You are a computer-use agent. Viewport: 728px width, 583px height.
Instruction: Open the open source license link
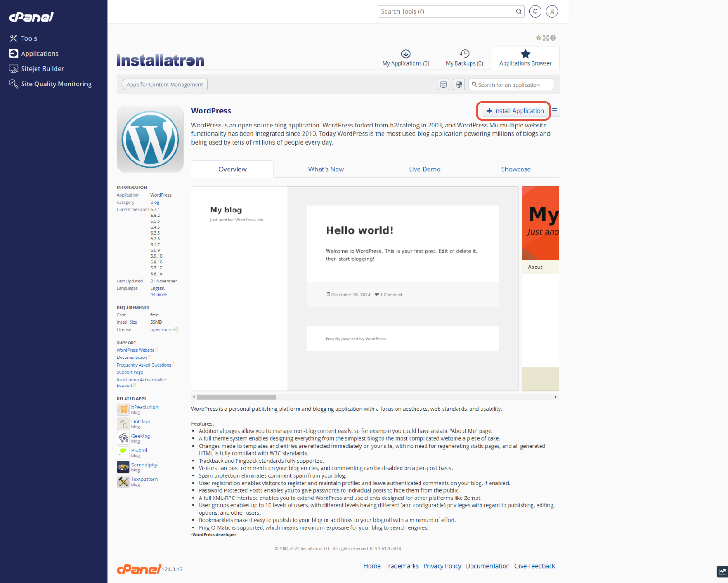click(163, 330)
